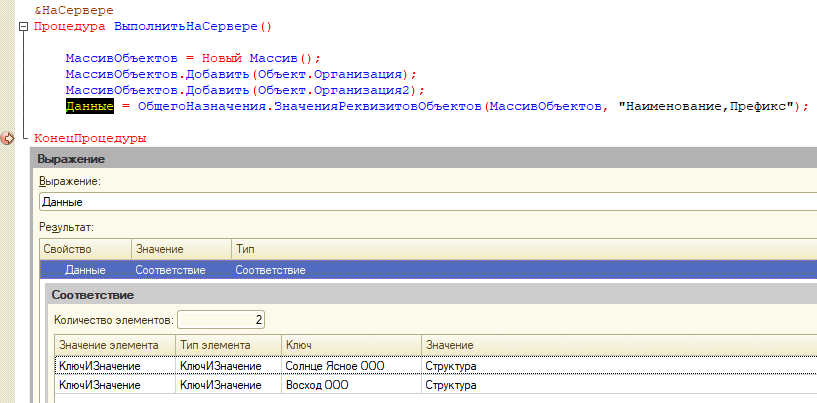Click Структура value in the Восход ООО row
Image resolution: width=817 pixels, height=403 pixels.
[x=451, y=385]
